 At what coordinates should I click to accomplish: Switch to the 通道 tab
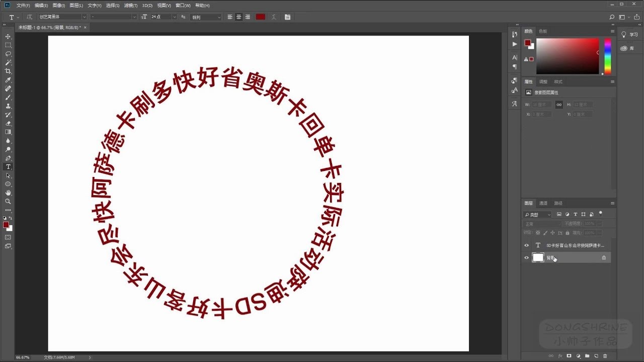coord(543,203)
